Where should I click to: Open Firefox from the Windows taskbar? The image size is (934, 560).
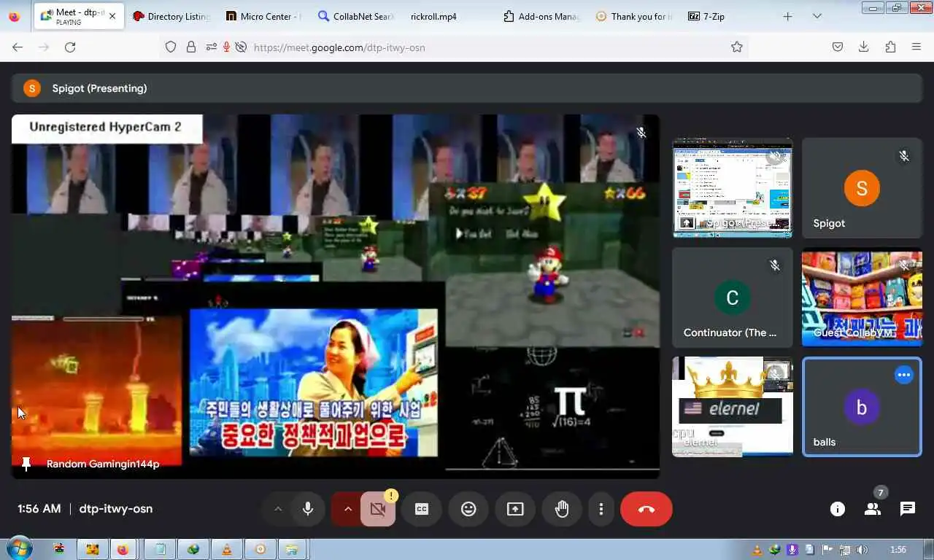[123, 549]
